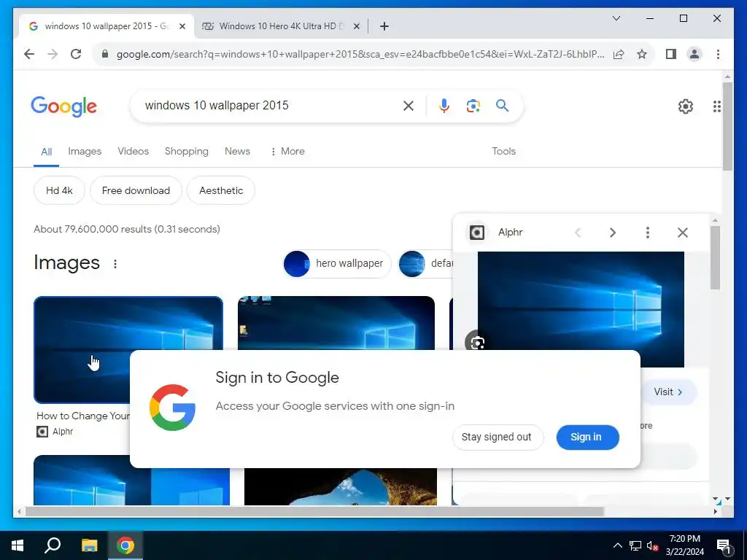Screen dimensions: 747x560
Task: Reload the current page
Action: click(76, 54)
